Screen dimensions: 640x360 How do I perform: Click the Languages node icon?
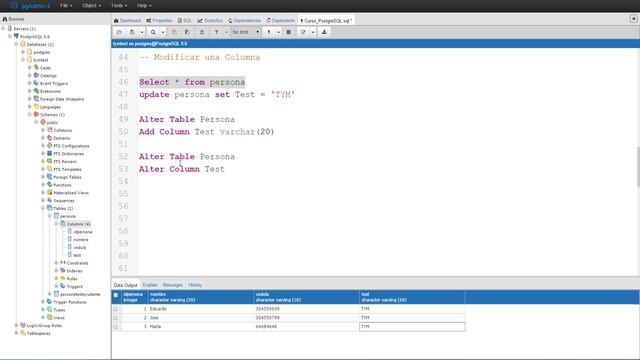(x=36, y=107)
